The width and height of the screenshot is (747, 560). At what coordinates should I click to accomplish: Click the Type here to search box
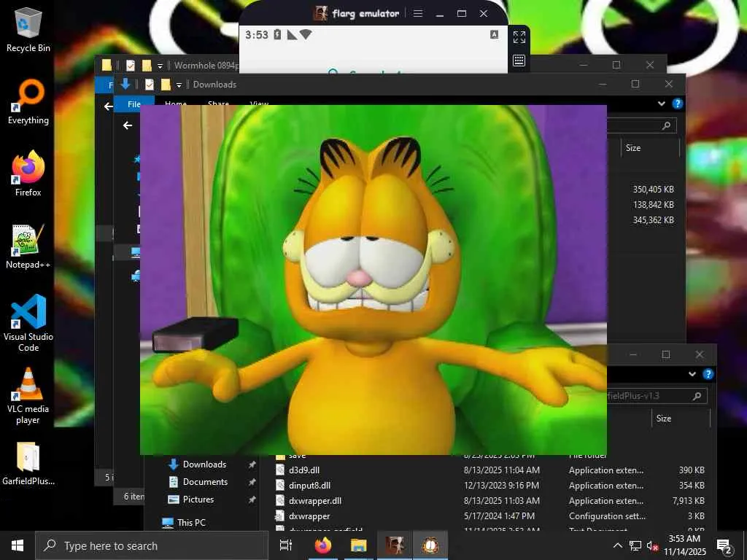tap(152, 545)
